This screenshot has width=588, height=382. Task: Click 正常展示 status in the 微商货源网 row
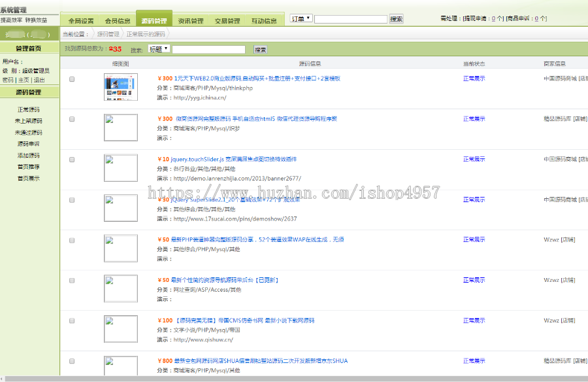coord(474,118)
